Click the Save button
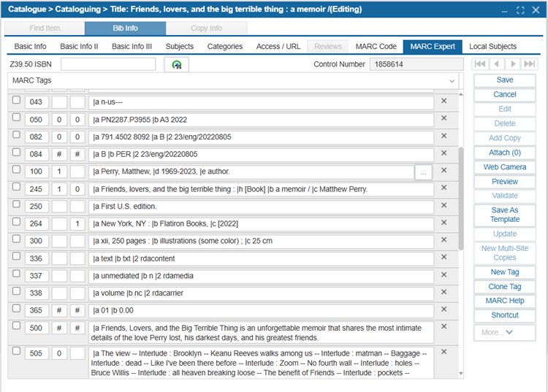This screenshot has width=548, height=392. tap(505, 80)
